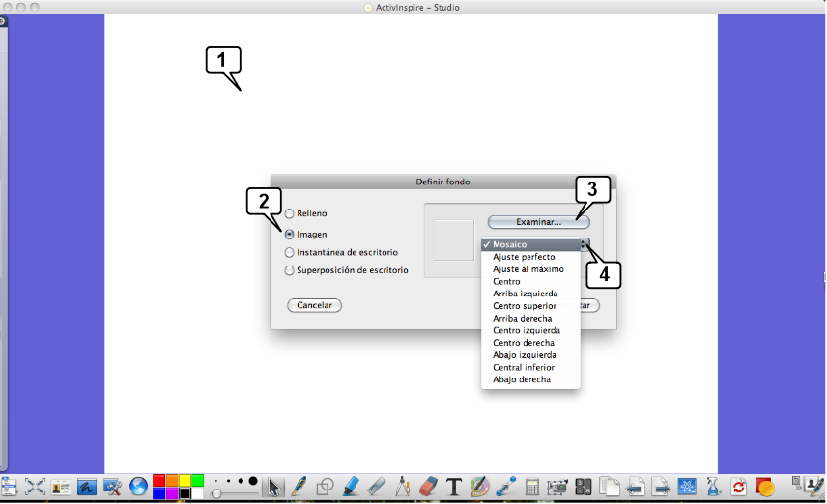Screen dimensions: 827x504
Task: Select Abajo derecha from list
Action: point(522,379)
